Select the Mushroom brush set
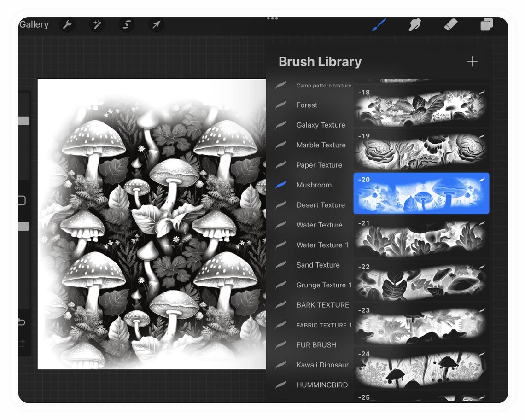The width and height of the screenshot is (525, 420). point(314,185)
